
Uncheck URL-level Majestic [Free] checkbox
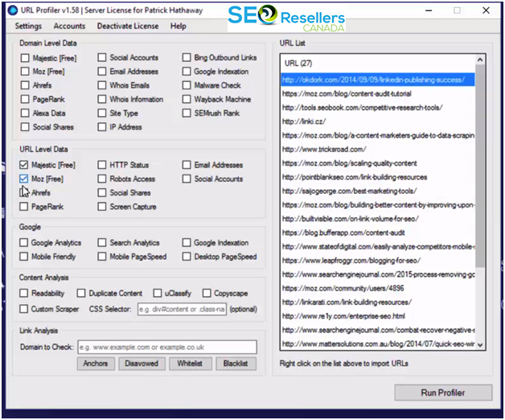click(23, 165)
